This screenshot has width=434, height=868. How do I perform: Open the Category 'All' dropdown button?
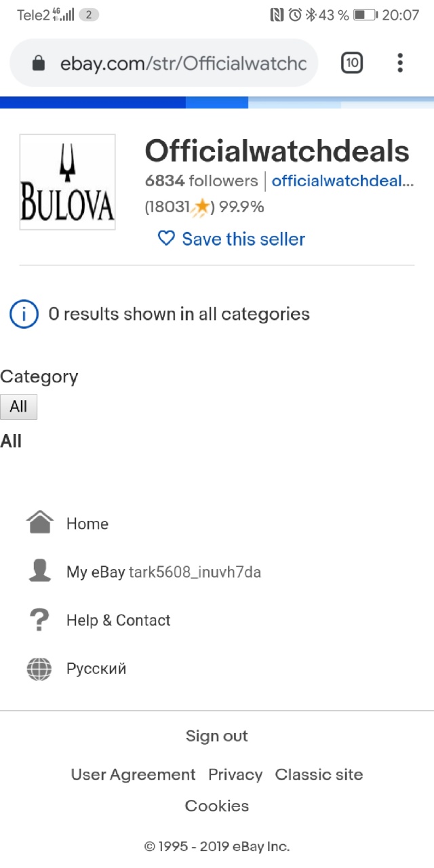[18, 407]
